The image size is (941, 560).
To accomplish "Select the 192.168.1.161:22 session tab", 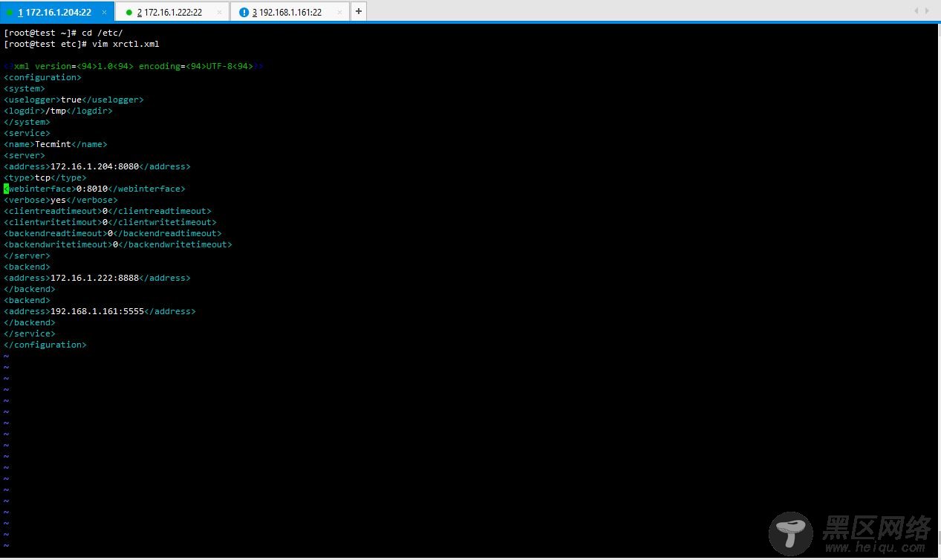I will click(x=290, y=12).
